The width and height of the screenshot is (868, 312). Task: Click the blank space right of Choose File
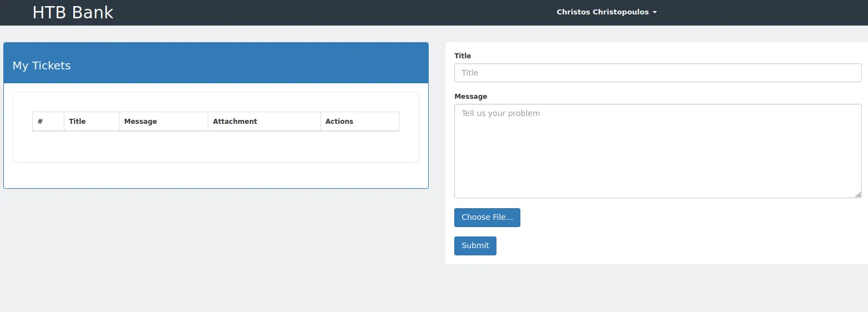[x=666, y=218]
